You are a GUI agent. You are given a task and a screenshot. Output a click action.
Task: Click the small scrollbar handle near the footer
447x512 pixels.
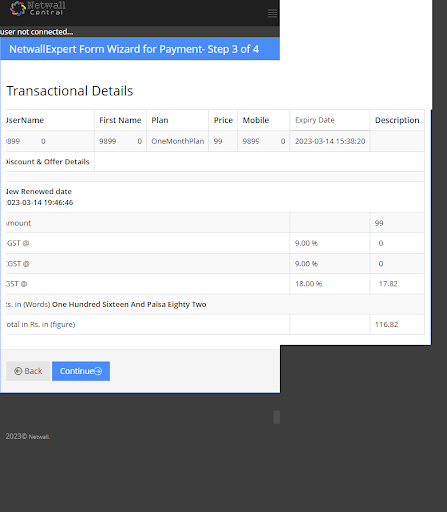coord(277,417)
